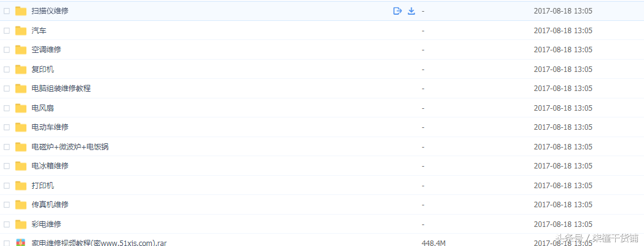This screenshot has width=644, height=246.
Task: Open the 传真机维修 folder name
Action: [x=50, y=204]
